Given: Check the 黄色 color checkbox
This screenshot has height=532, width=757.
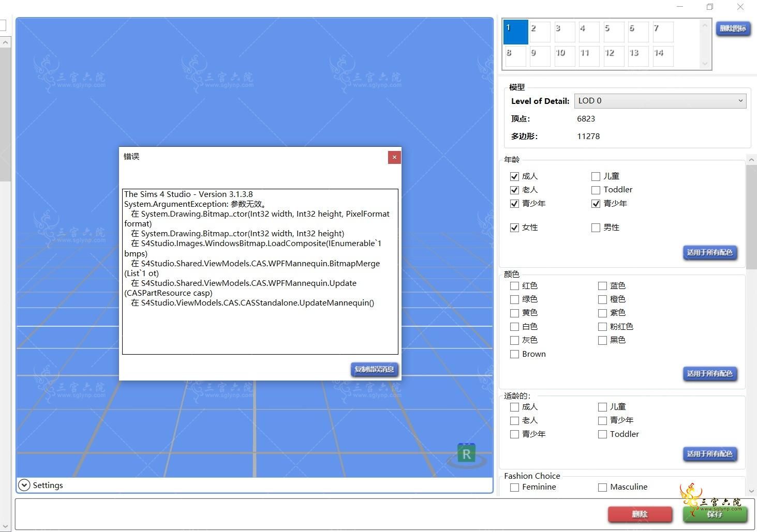Looking at the screenshot, I should click(x=514, y=313).
